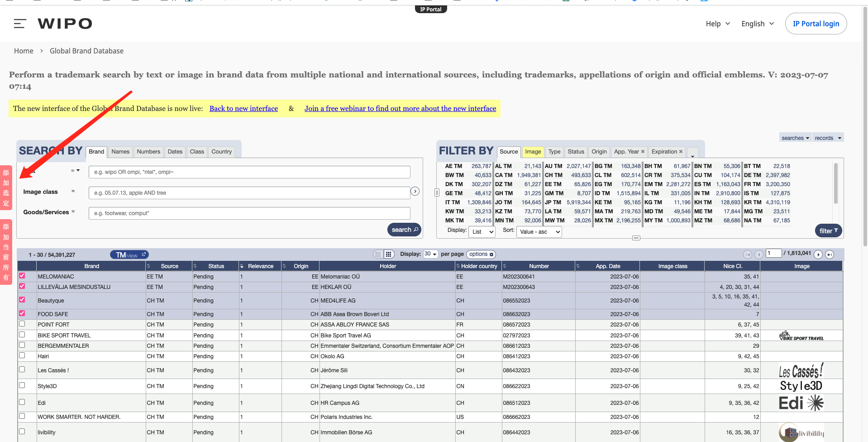This screenshot has height=442, width=868.
Task: Select the Dates search tab
Action: point(175,152)
